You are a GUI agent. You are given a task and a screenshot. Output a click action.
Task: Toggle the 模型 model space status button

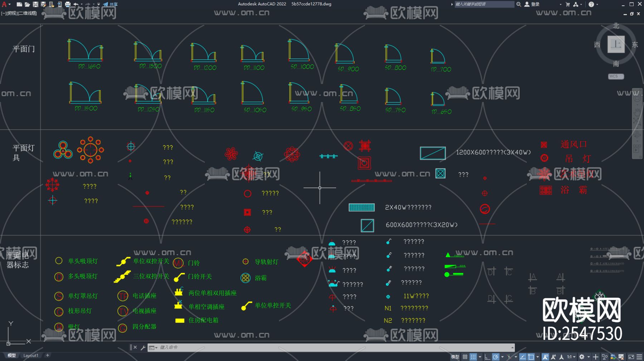[455, 357]
